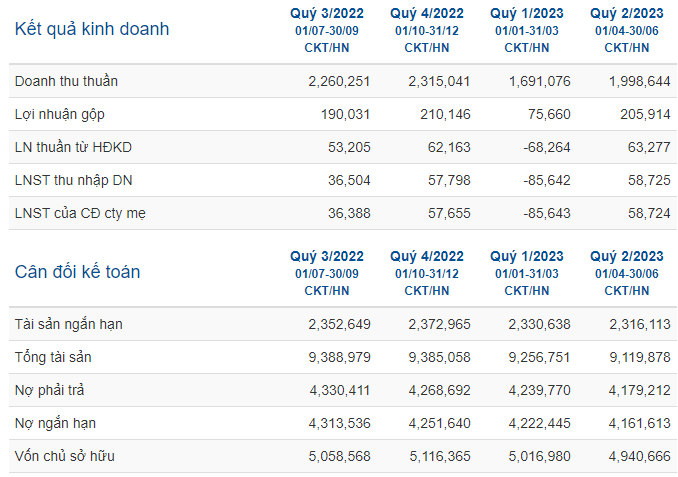Click the Kết quả kinh doanh heading
The width and height of the screenshot is (678, 477).
point(92,29)
